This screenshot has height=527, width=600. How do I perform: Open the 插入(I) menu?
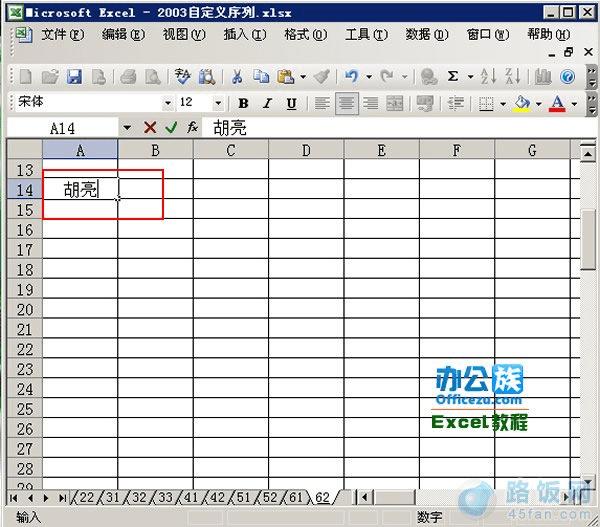245,35
